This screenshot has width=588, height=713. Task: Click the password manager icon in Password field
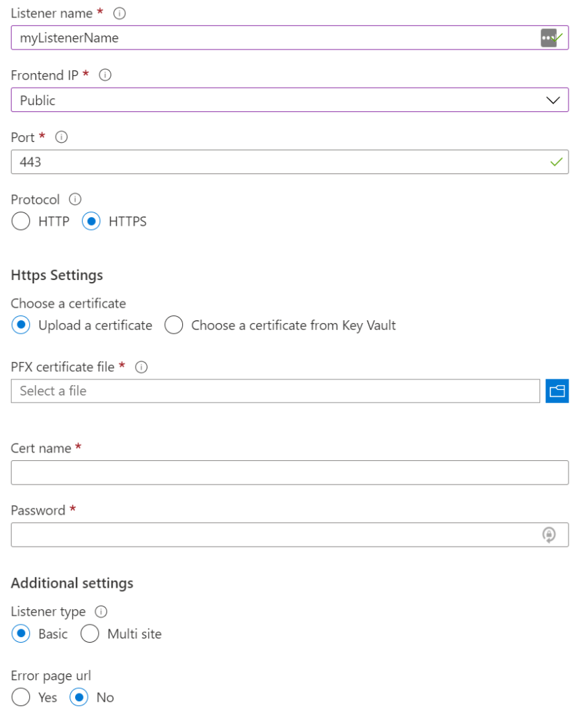coord(549,535)
